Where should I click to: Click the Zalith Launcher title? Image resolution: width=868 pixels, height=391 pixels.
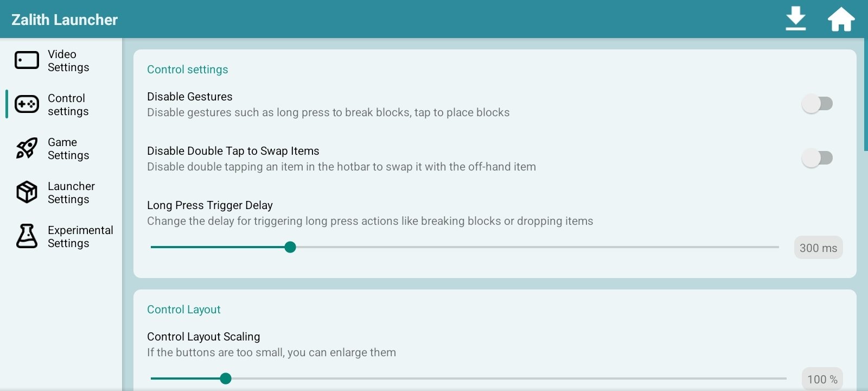point(65,20)
